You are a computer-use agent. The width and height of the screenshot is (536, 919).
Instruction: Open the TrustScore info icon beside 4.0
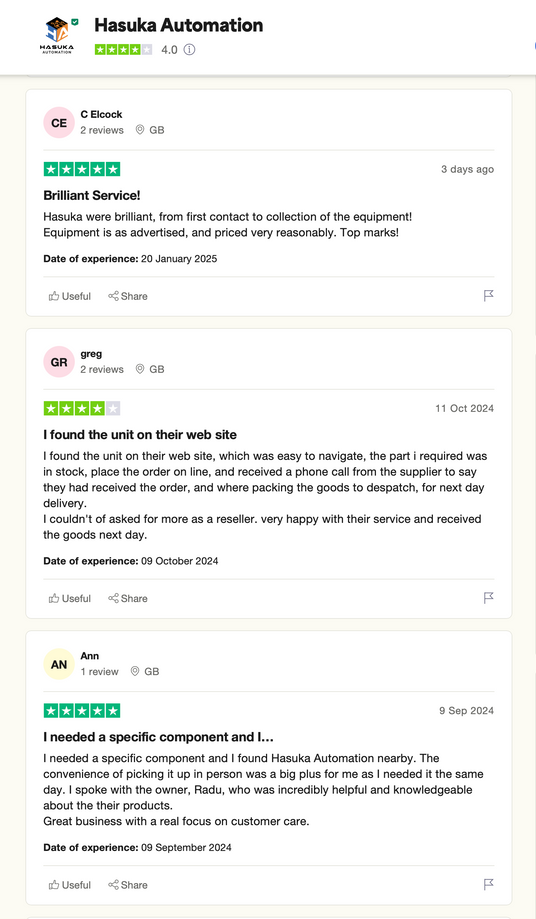click(189, 50)
